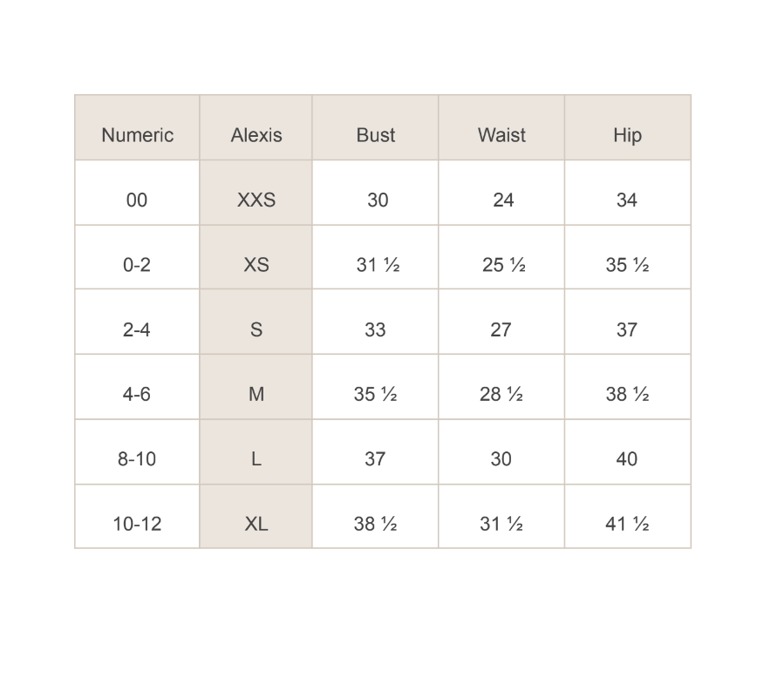Click the 8-10 numeric size cell
This screenshot has width=784, height=692.
(x=137, y=458)
